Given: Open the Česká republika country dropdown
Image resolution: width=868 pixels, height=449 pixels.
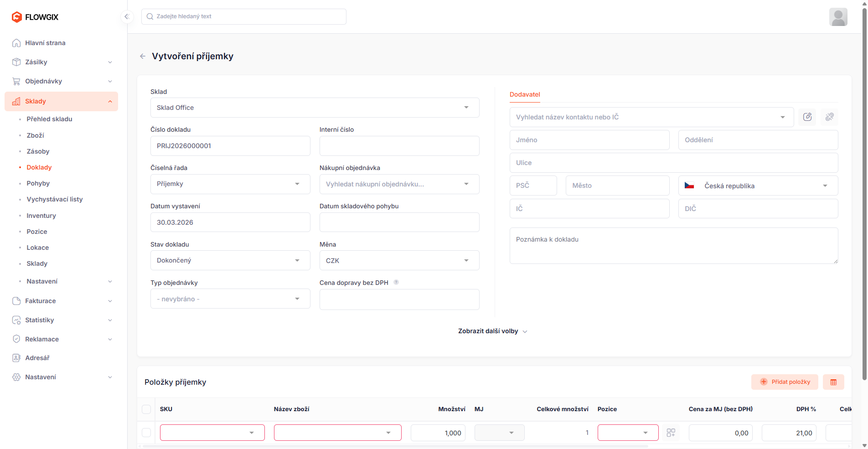Looking at the screenshot, I should 758,186.
